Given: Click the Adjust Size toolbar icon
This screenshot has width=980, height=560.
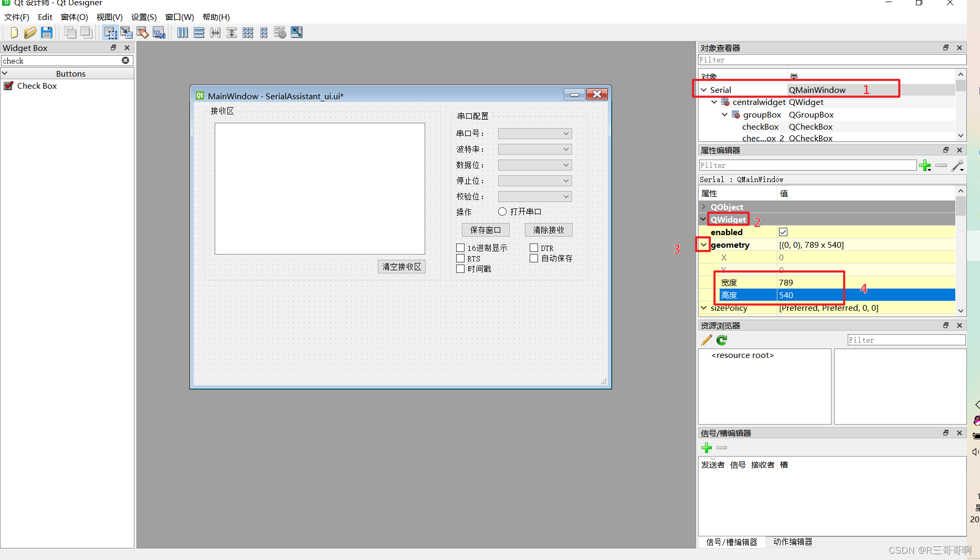Looking at the screenshot, I should click(x=297, y=33).
